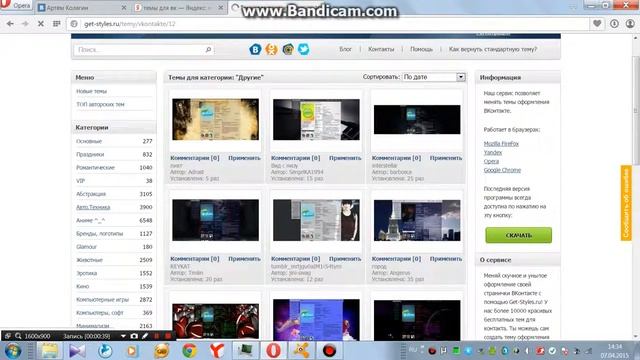Click the "Помощь" header link
Viewport: 640px width, 360px height.
click(421, 49)
